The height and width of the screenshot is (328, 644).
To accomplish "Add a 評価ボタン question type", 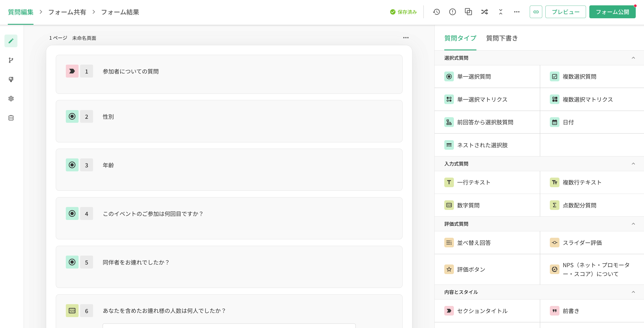I will (487, 269).
